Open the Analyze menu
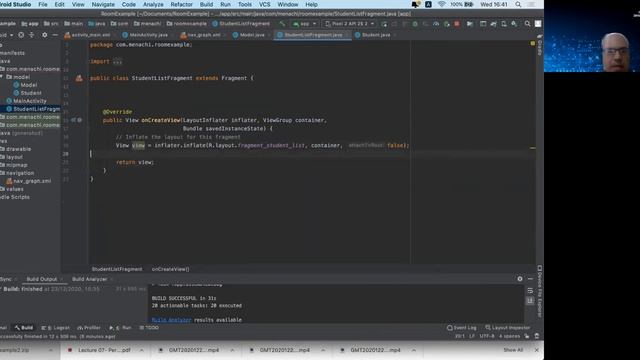The height and width of the screenshot is (360, 640). coord(153,4)
